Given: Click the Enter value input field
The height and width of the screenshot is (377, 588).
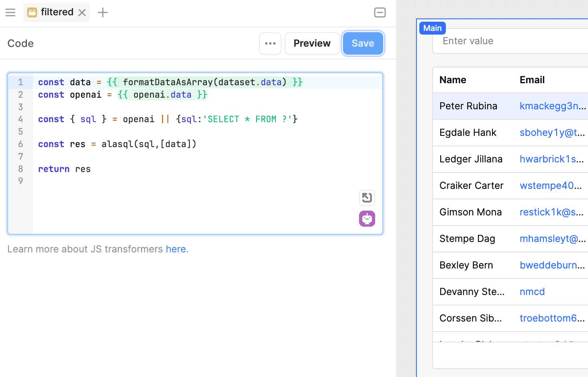Looking at the screenshot, I should click(510, 41).
